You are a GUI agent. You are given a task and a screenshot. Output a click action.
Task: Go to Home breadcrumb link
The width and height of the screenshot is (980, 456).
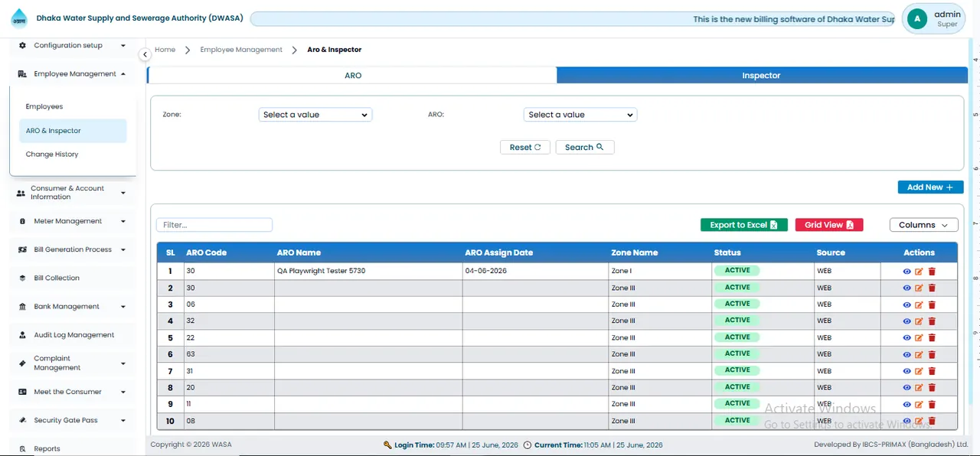pyautogui.click(x=165, y=50)
